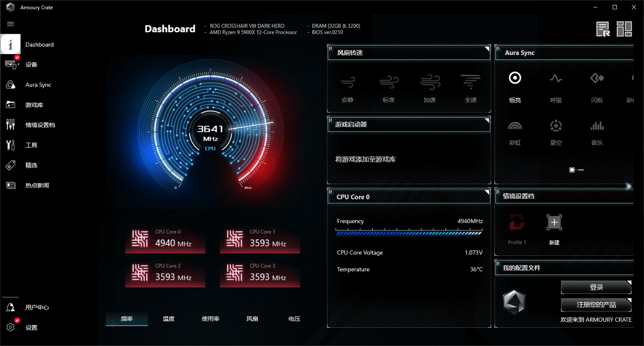Viewport: 644px width, 346px height.
Task: Click the hamburger menu icon
Action: pos(10,24)
